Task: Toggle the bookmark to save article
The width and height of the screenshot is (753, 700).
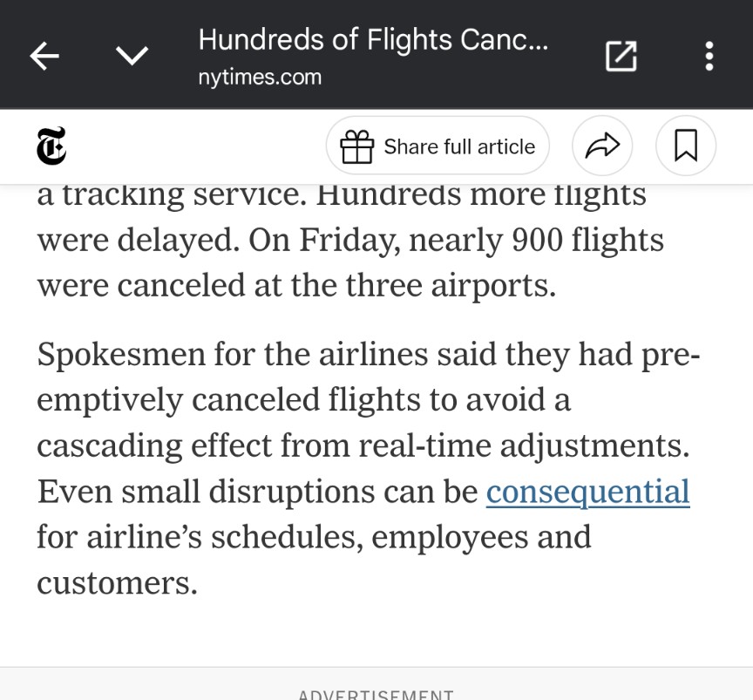Action: pos(686,146)
